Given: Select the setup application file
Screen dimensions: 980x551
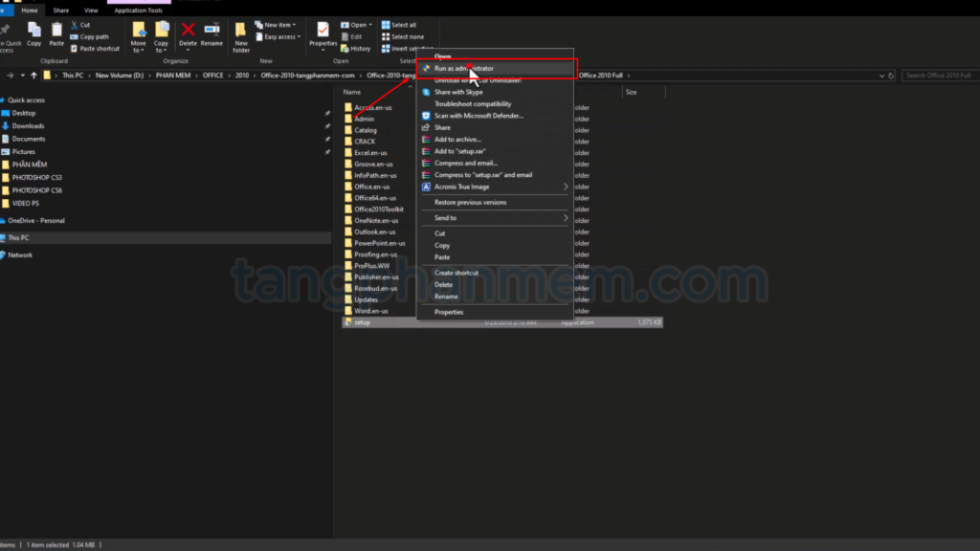Looking at the screenshot, I should coord(501,323).
